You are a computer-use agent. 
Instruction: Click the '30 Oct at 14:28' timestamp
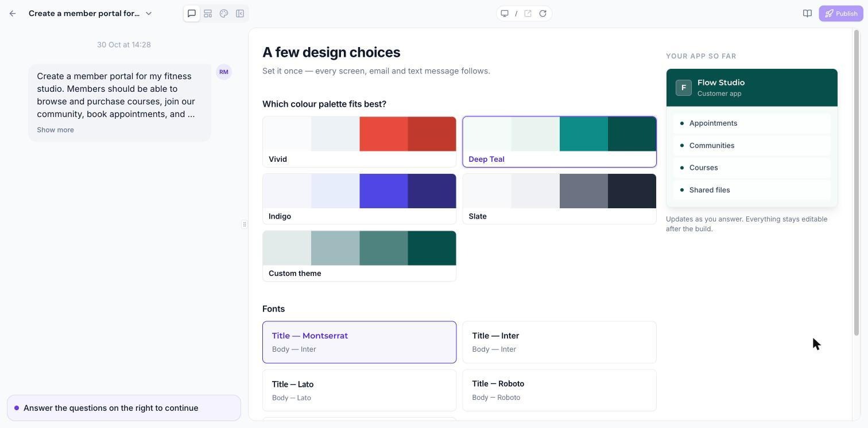(x=124, y=45)
